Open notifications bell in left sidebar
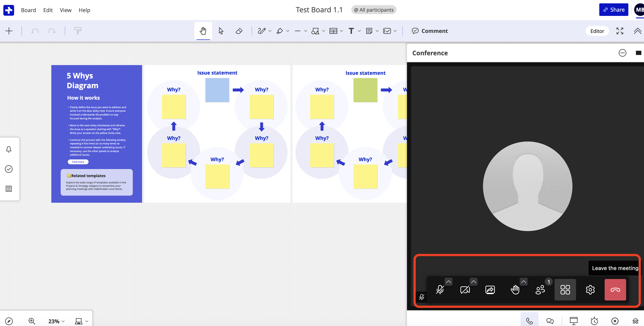The image size is (644, 326). tap(9, 149)
